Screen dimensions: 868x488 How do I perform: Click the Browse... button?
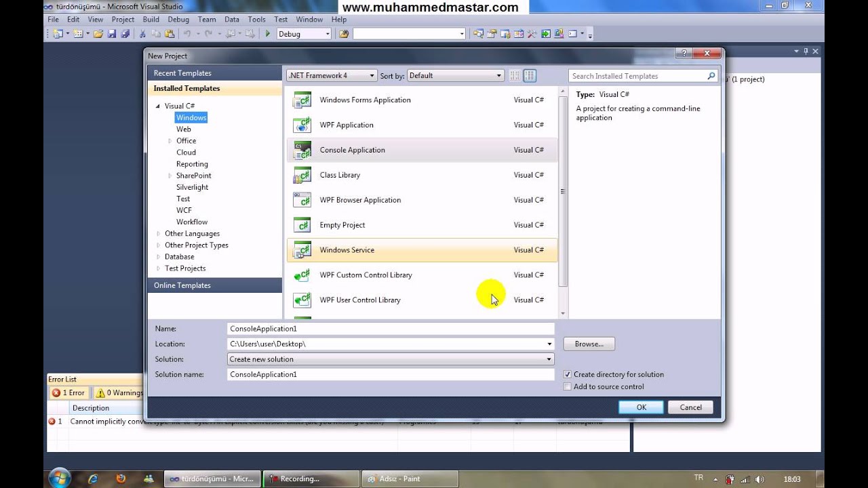click(x=589, y=344)
